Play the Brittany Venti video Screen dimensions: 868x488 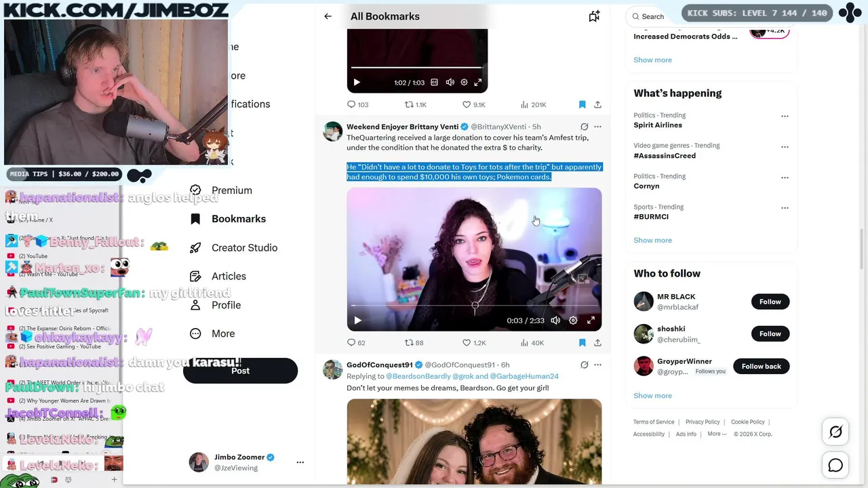click(357, 321)
